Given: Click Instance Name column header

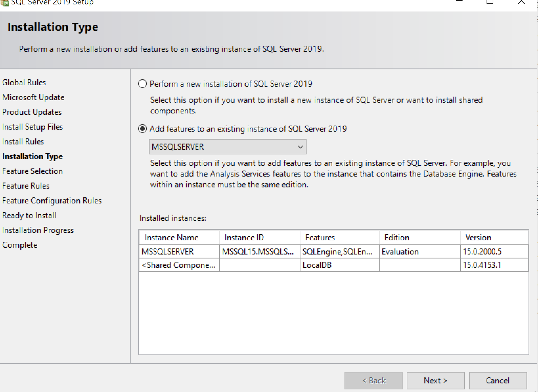Looking at the screenshot, I should click(179, 238).
